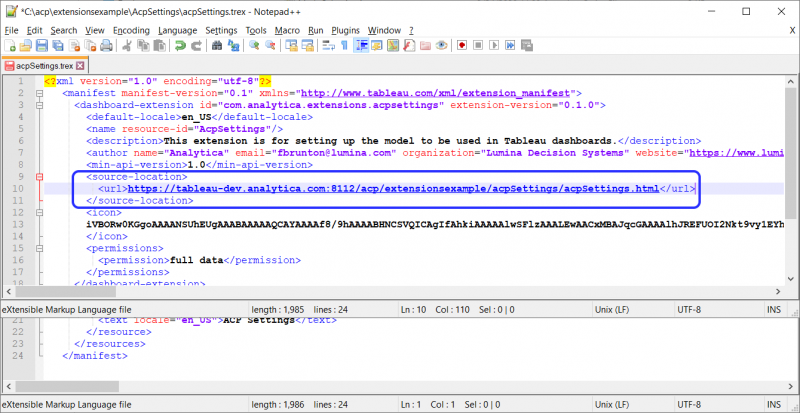This screenshot has height=413, width=800.
Task: Toggle the monitoring eye icon
Action: (442, 46)
